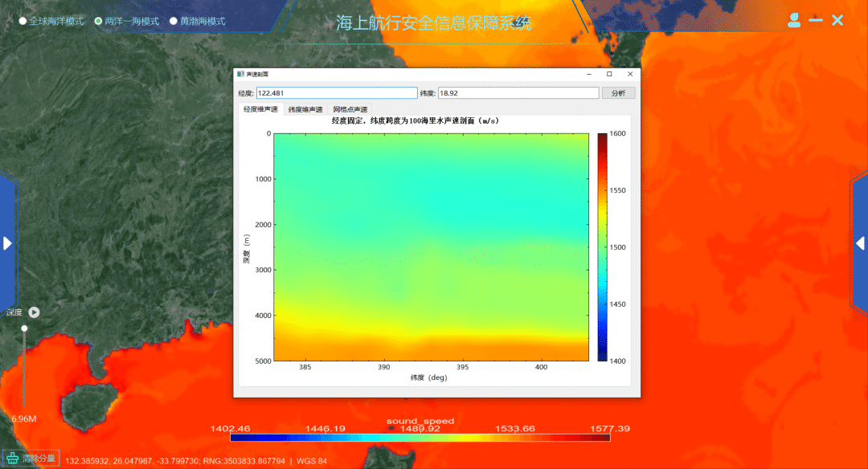Screen dimensions: 868x469
Task: Click the 声速剖面 dialog title icon
Action: coord(240,74)
